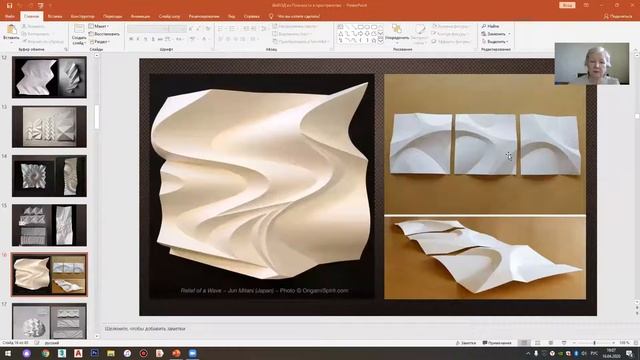Open the Windows Start menu
The image size is (640, 360).
coord(8,353)
